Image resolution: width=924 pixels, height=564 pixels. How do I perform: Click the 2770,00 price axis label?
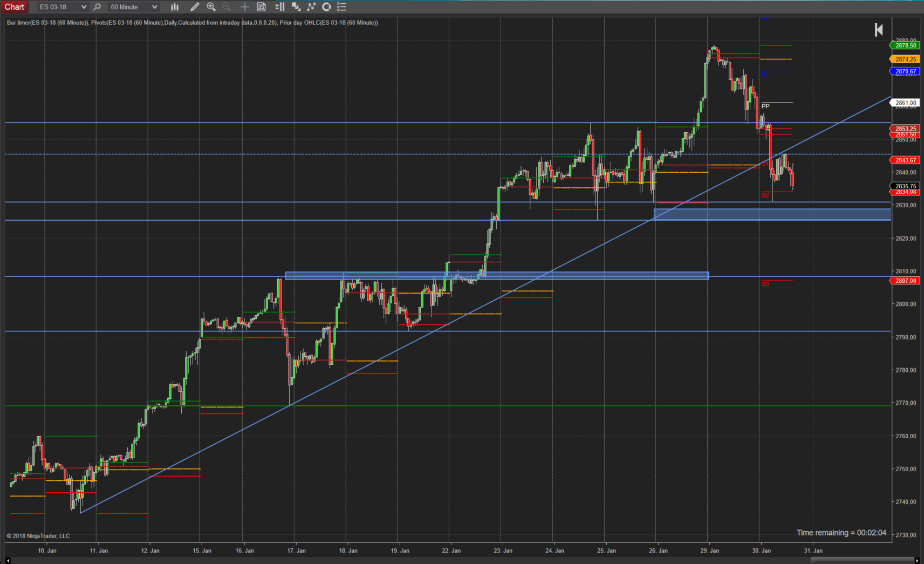point(906,403)
